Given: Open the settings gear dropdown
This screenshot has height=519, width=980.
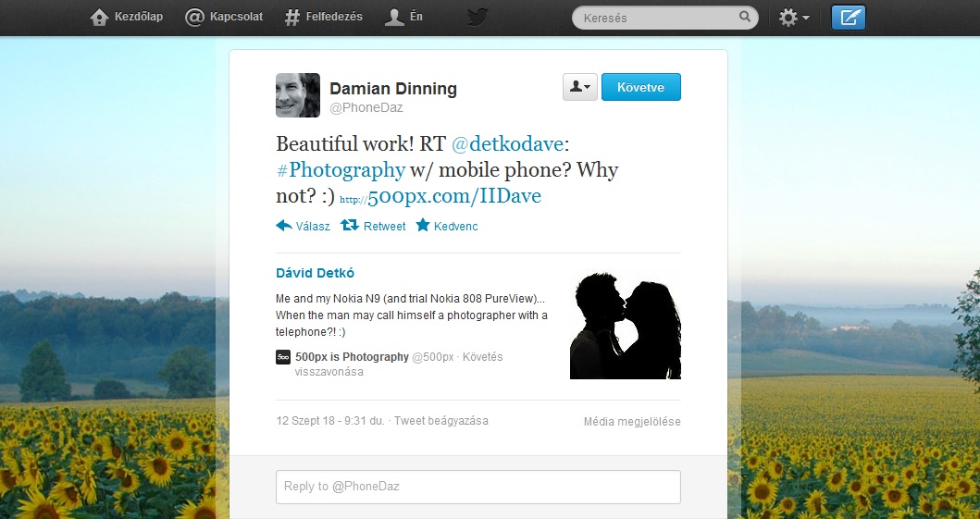Looking at the screenshot, I should click(x=793, y=18).
